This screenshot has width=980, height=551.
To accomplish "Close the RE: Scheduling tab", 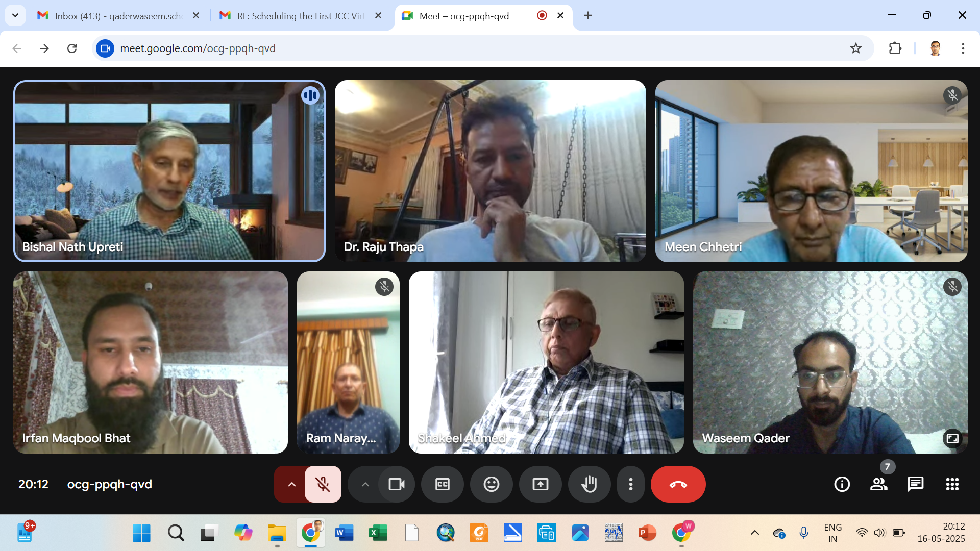I will click(378, 16).
